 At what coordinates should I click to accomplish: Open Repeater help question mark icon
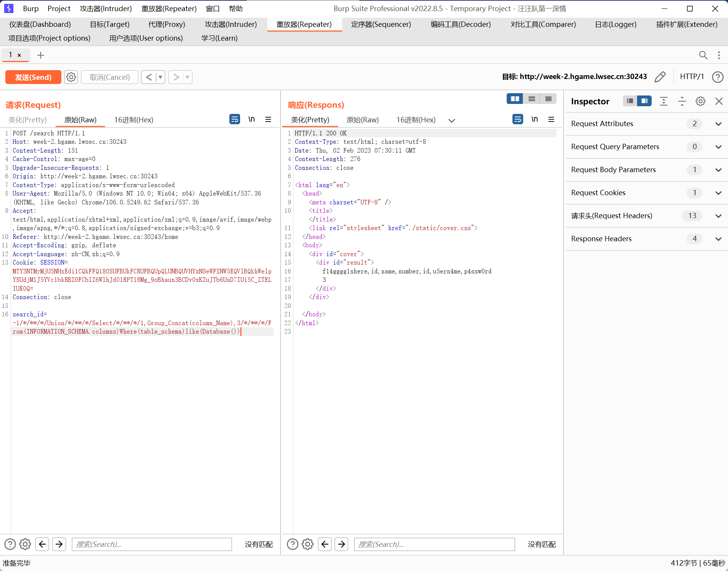coord(718,77)
